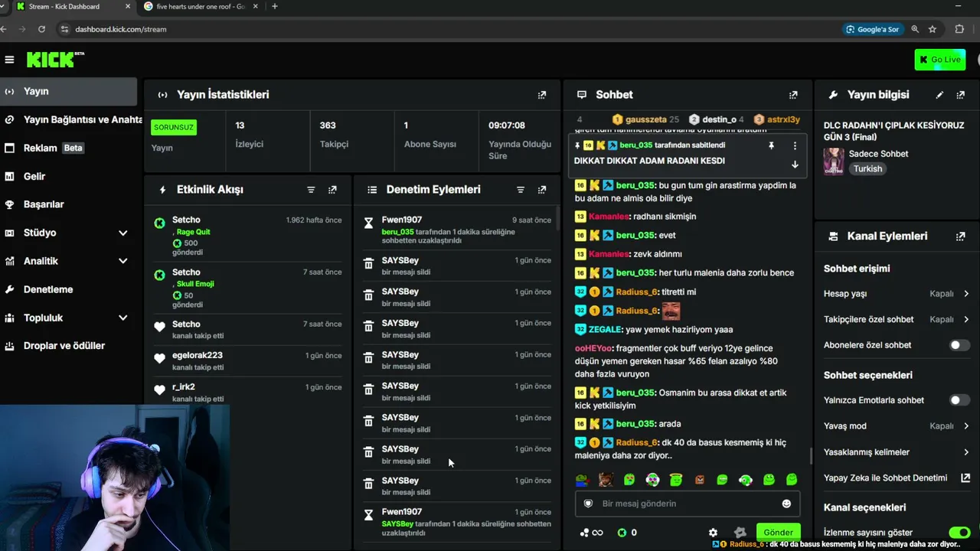Viewport: 980px width, 551px height.
Task: Open the Yavaş mod setting
Action: click(x=896, y=426)
